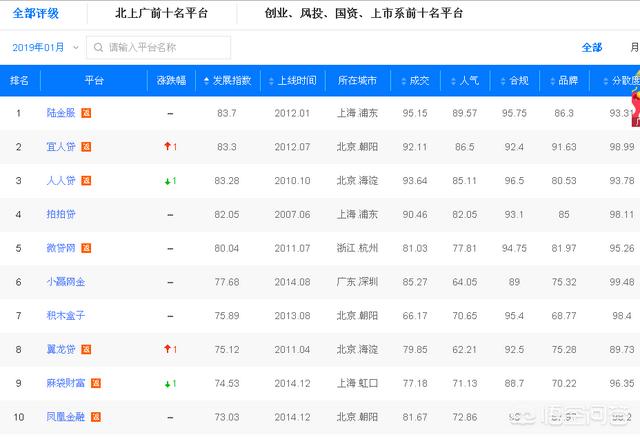Open the 2019年01月 date dropdown
The width and height of the screenshot is (640, 437).
point(44,47)
